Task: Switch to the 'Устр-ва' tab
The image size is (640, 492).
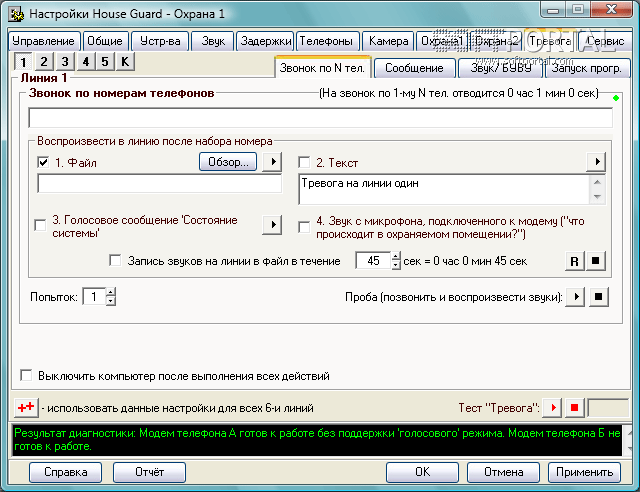Action: tap(160, 41)
